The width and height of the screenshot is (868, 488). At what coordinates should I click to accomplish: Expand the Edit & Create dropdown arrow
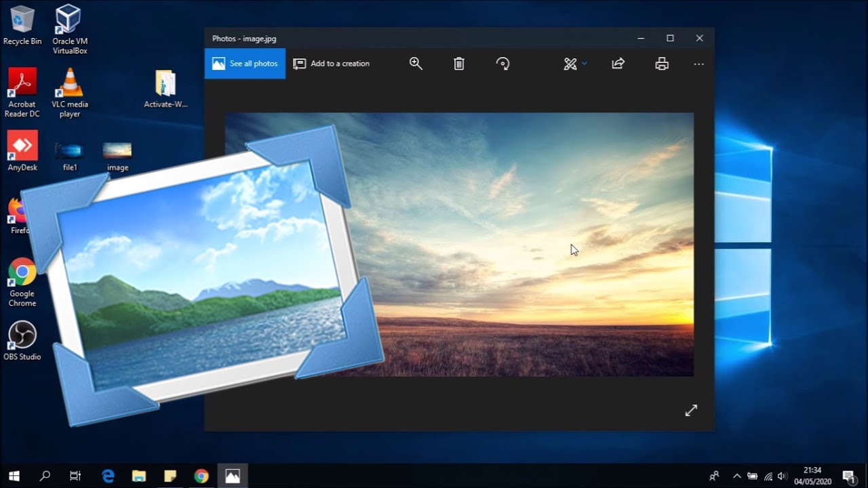585,64
